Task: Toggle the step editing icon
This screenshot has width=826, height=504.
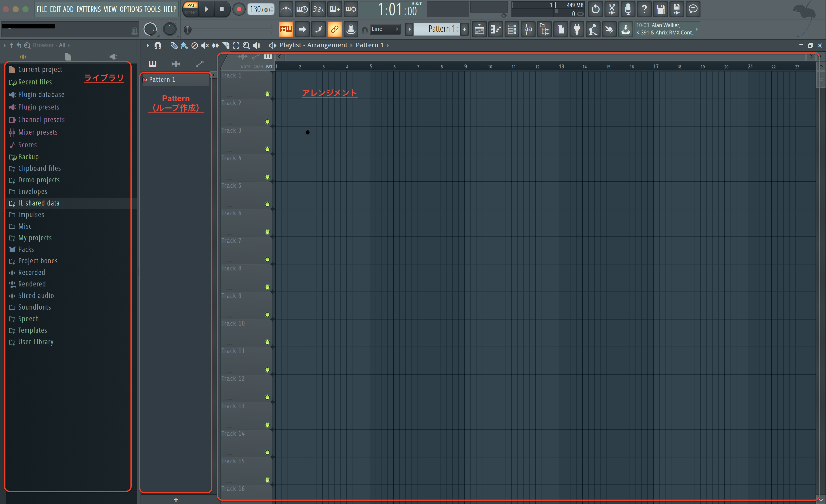Action: (318, 29)
